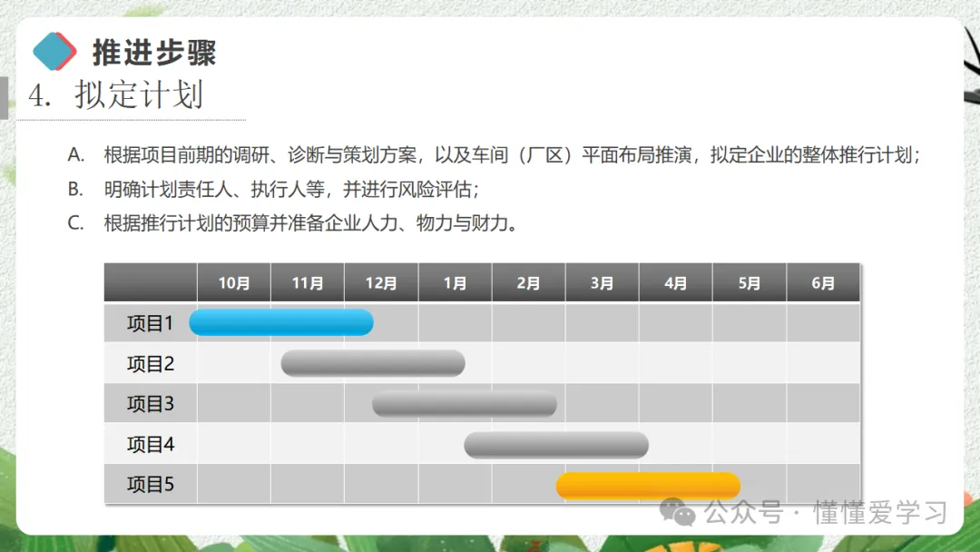Select the 12月 column header

coord(381,282)
